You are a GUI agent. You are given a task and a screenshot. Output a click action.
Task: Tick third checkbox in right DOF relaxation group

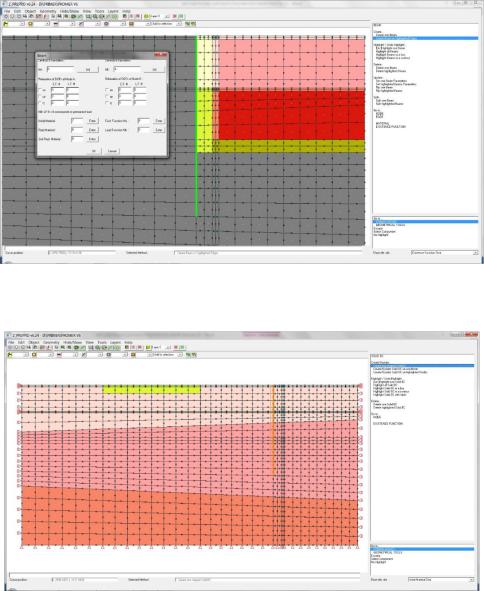[107, 103]
